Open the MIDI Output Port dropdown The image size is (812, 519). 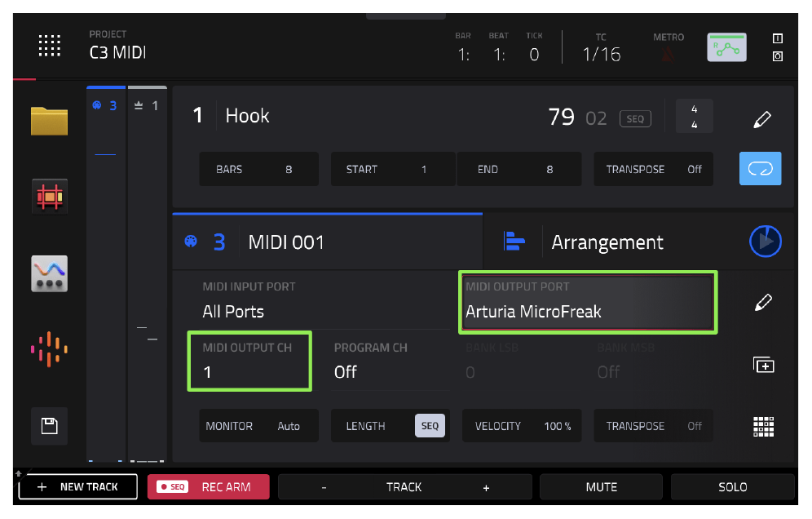(x=588, y=302)
